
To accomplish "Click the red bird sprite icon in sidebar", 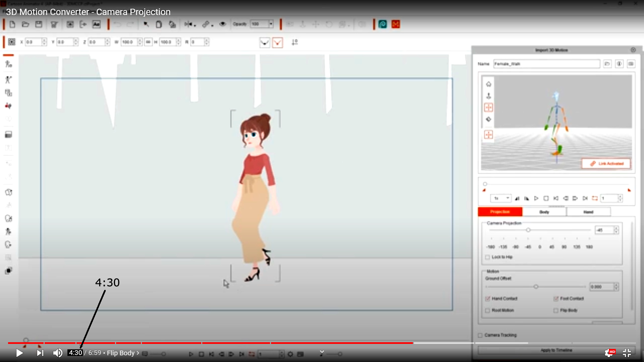I will pos(8,106).
